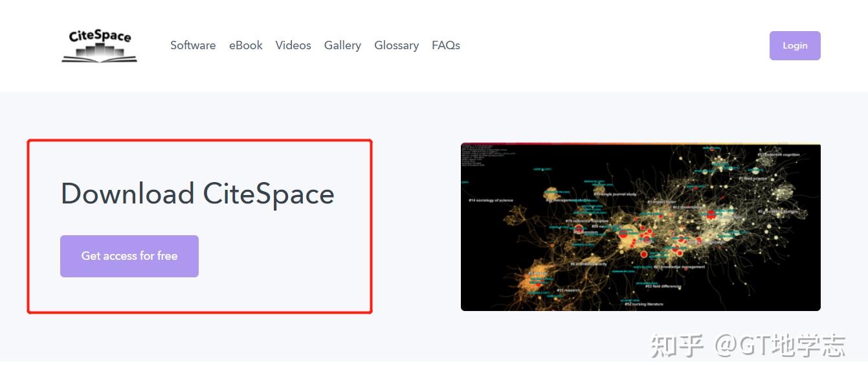
Task: Click the gradient color bar atop the visualization
Action: coord(641,143)
